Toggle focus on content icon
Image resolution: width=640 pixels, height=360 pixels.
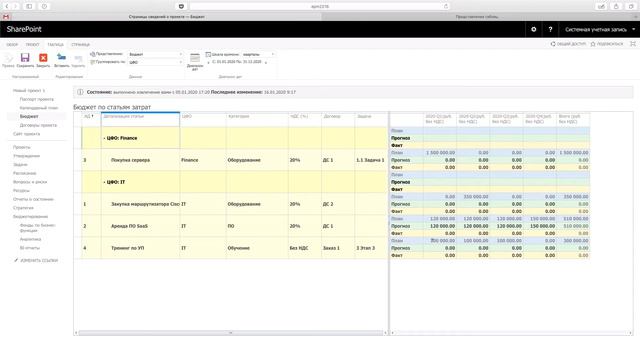pyautogui.click(x=633, y=44)
